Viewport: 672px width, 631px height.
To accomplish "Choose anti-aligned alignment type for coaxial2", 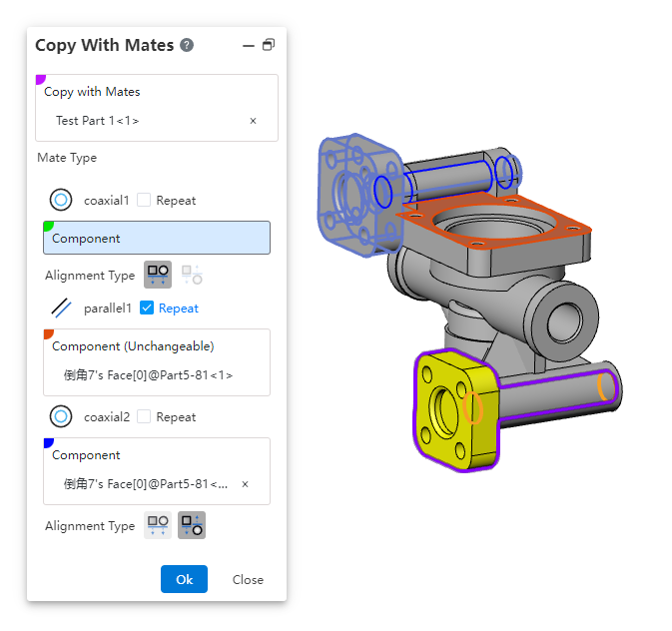I will pos(192,525).
